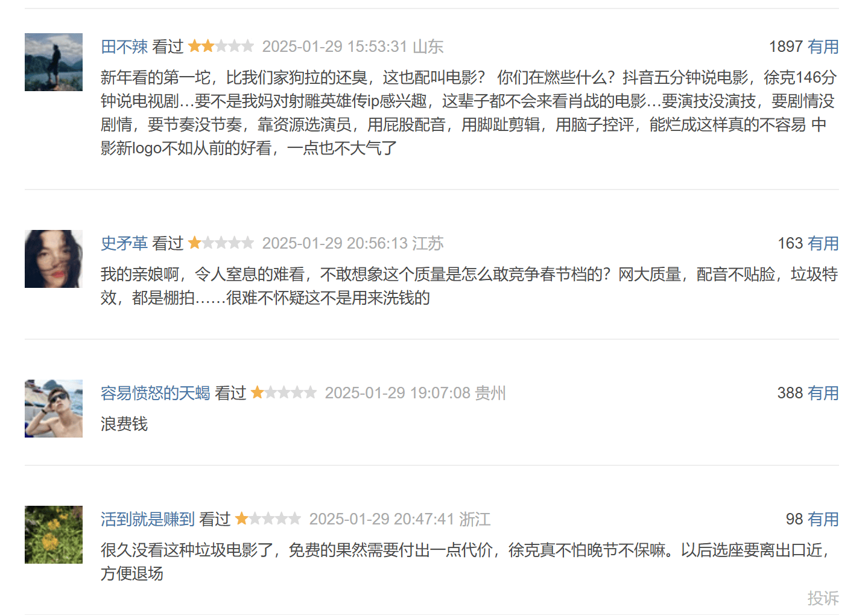Mark 史矛革's review as 有用
This screenshot has width=868, height=615.
coord(823,243)
